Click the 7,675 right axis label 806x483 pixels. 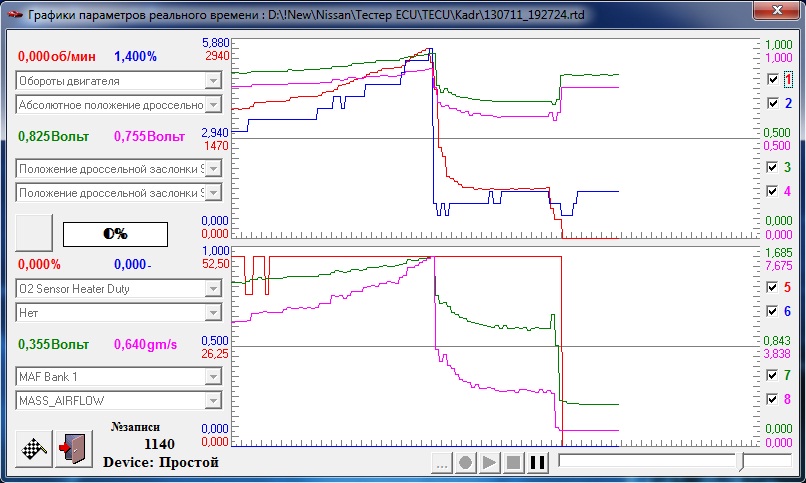coord(778,265)
